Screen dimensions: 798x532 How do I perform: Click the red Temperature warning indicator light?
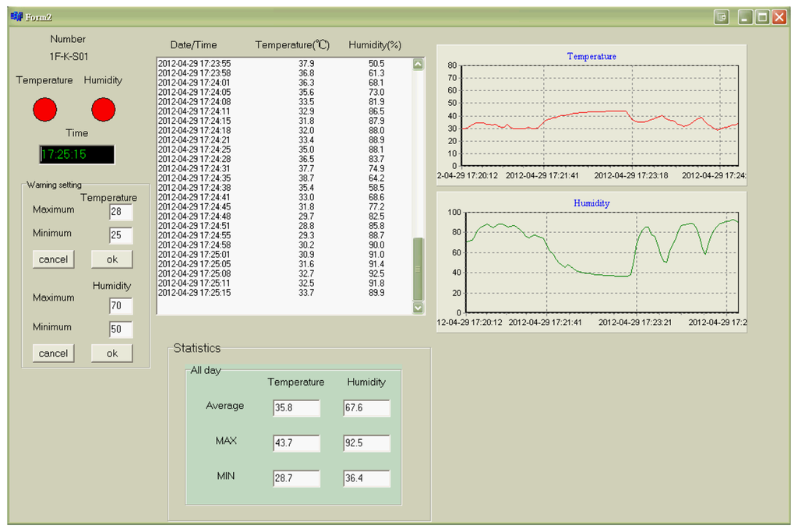pyautogui.click(x=44, y=110)
